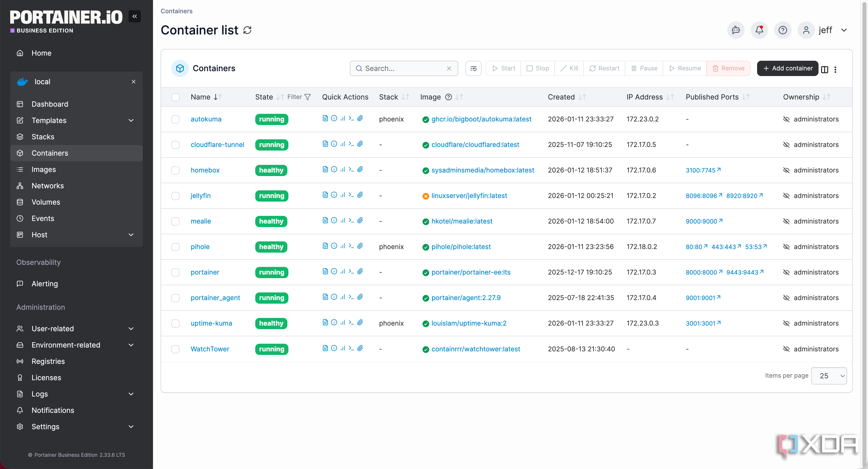Inspect quick action for cloudflare-tunnel
Screen dimensions: 868x469
[x=334, y=144]
